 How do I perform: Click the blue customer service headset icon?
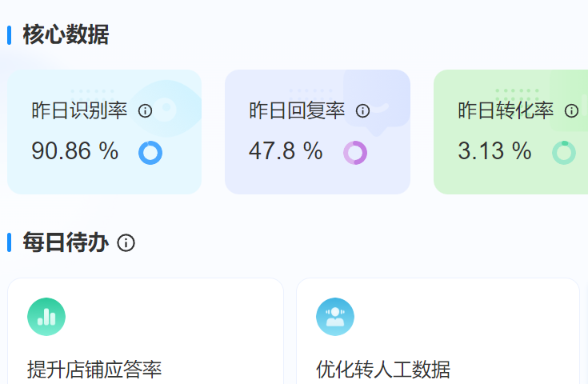tap(335, 317)
